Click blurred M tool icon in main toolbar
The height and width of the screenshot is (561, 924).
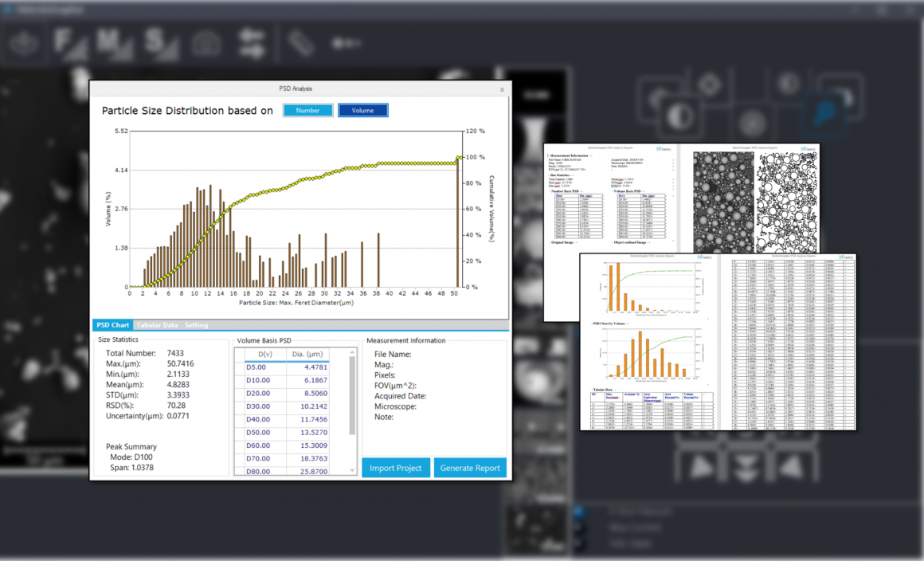coord(114,44)
